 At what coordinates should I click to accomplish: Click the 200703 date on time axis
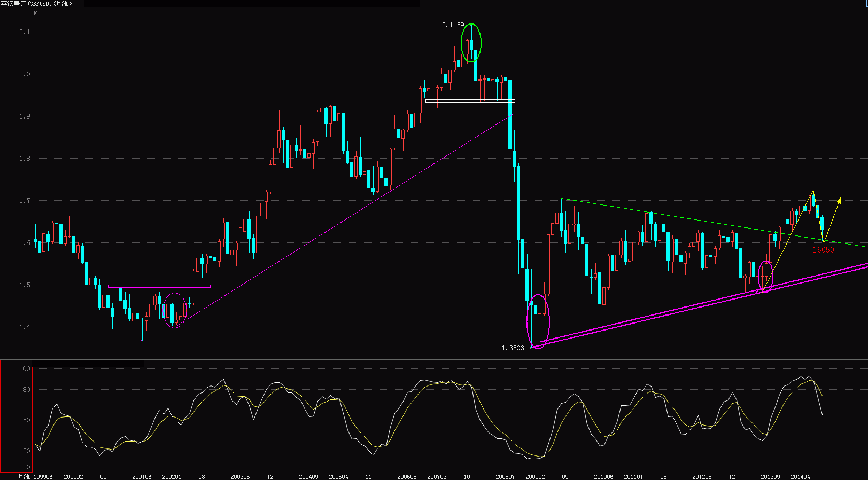pos(437,477)
